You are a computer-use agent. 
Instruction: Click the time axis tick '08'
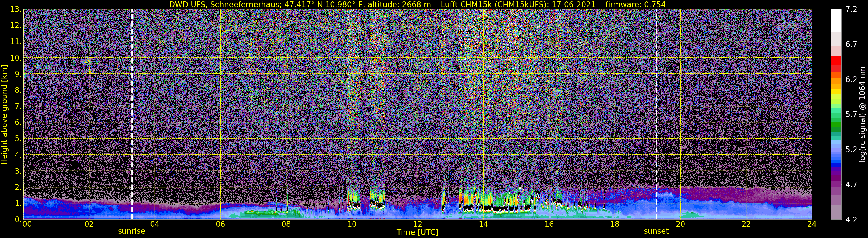286,224
